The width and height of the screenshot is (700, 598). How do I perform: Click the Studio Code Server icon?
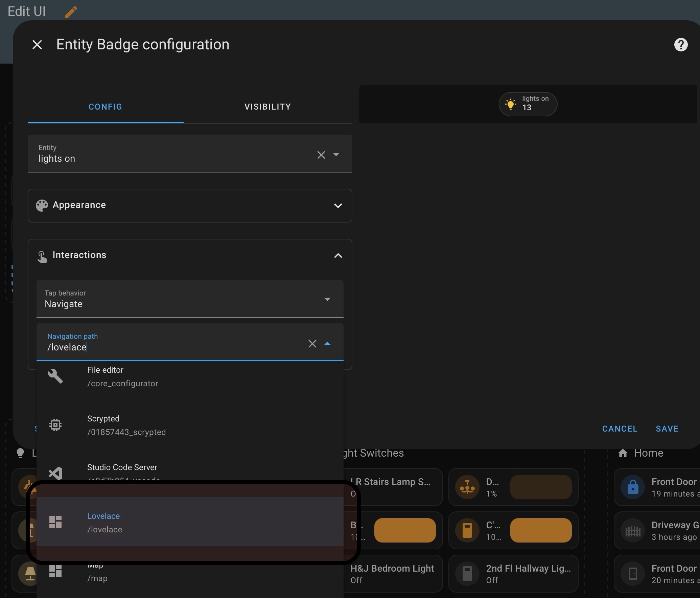click(55, 473)
